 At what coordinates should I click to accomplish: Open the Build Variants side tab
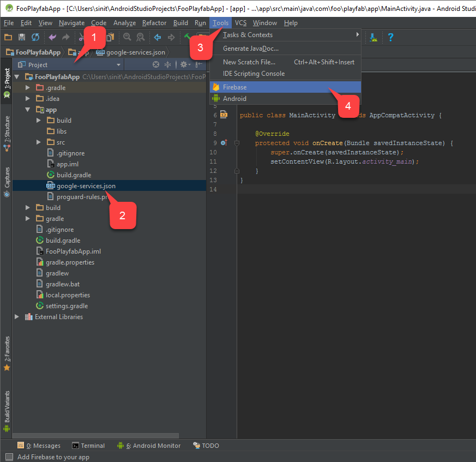click(x=7, y=411)
